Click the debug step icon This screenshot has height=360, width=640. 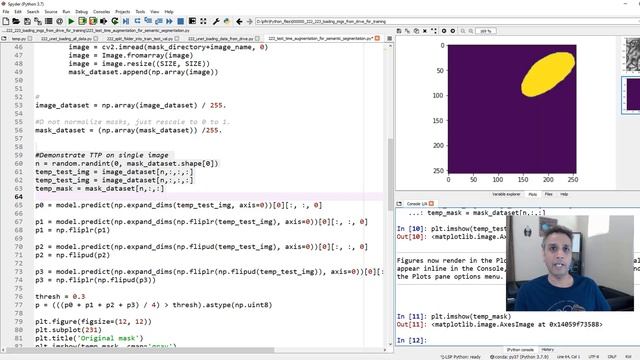click(x=137, y=21)
